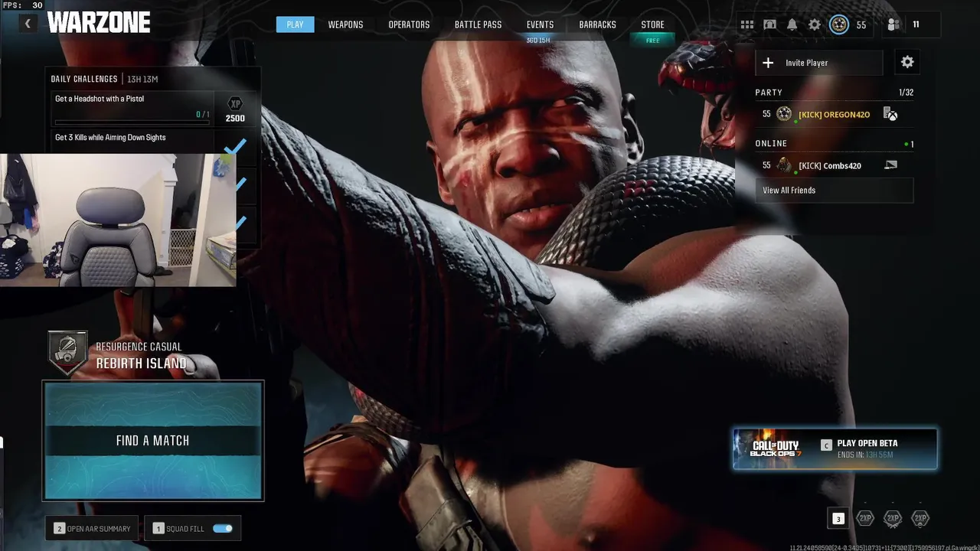980x551 pixels.
Task: Click the 36D 15H timer under Events
Action: (538, 41)
